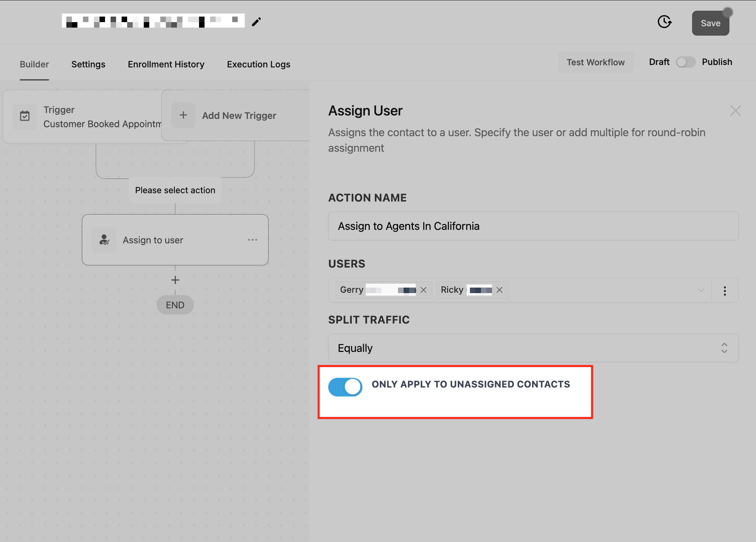The height and width of the screenshot is (542, 756).
Task: Click the calendar trigger icon
Action: pos(25,116)
